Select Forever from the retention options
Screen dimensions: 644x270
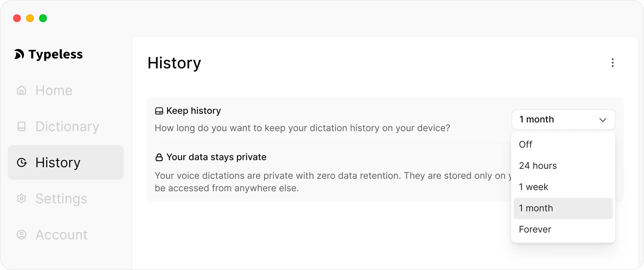point(535,229)
